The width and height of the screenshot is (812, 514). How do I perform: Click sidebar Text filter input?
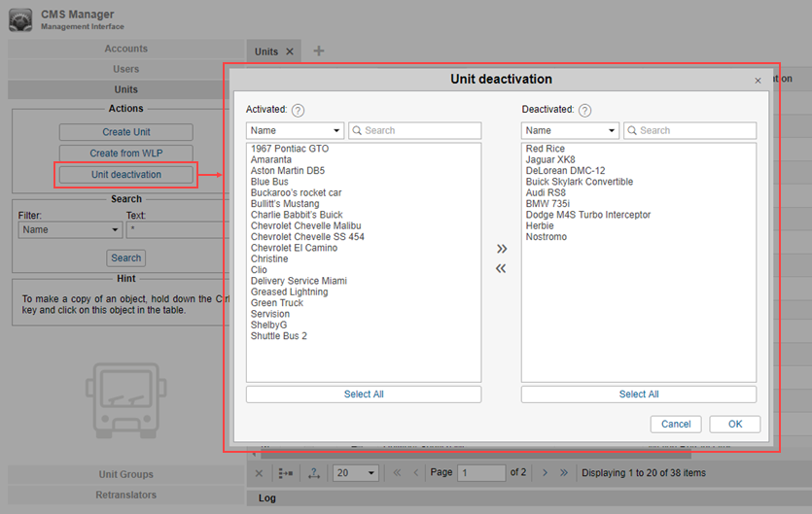[x=176, y=230]
